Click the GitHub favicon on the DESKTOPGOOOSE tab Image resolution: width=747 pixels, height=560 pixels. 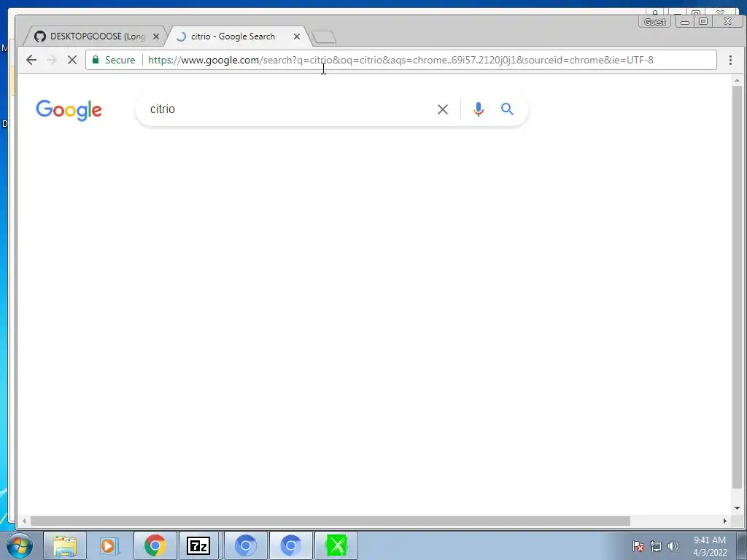pos(40,36)
